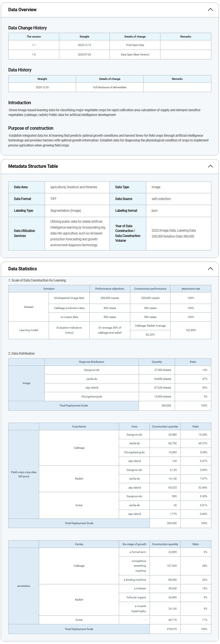Screen dimensions: 220x644
Task: Click the Purpose of construction heading
Action: point(31,128)
